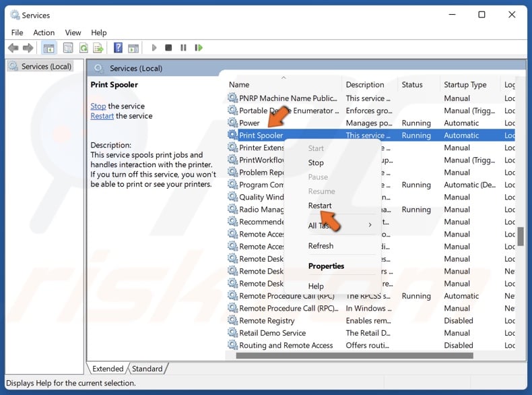Click Automatic (De... startup type cell
This screenshot has height=395, width=532.
(470, 185)
